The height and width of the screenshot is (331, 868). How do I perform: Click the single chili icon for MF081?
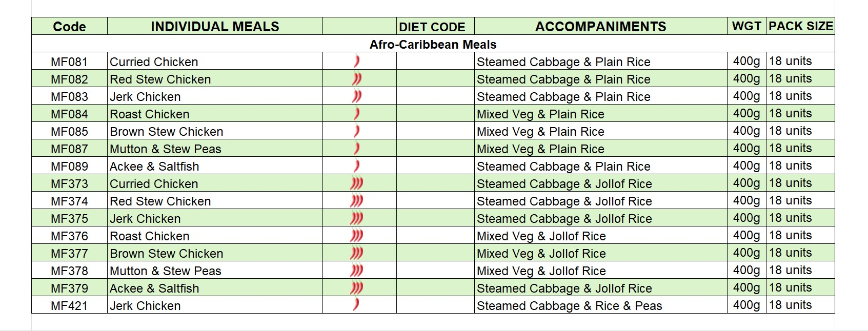[357, 61]
